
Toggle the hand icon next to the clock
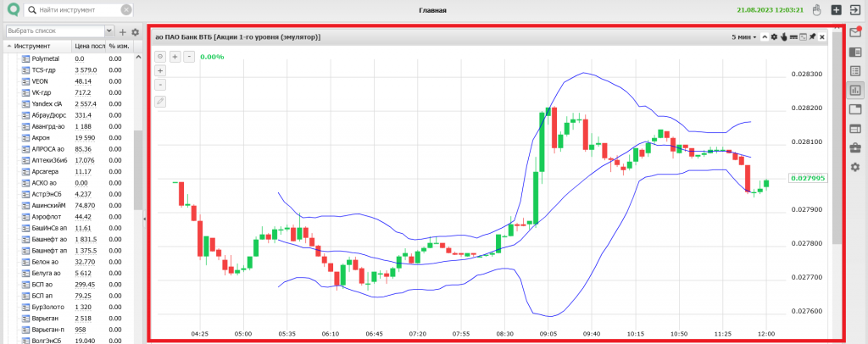coord(817,10)
